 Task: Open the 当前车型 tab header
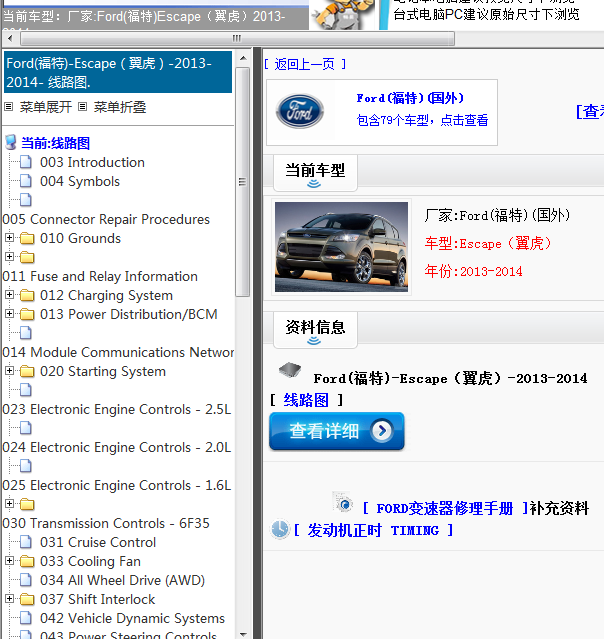pos(315,173)
